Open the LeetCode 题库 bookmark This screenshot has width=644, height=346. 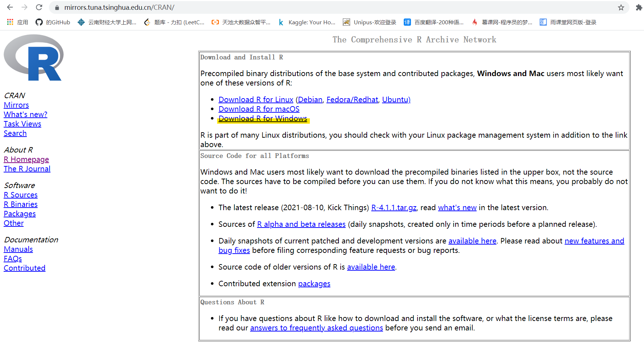[x=174, y=22]
